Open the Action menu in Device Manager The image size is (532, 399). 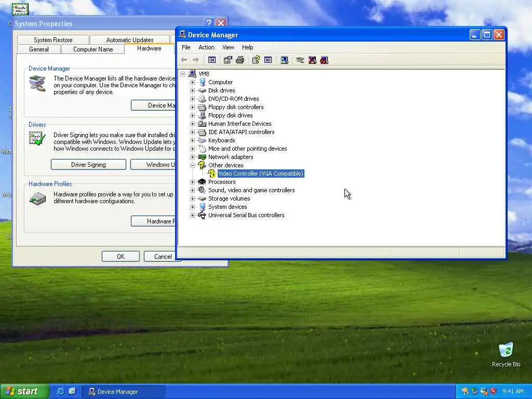point(206,47)
